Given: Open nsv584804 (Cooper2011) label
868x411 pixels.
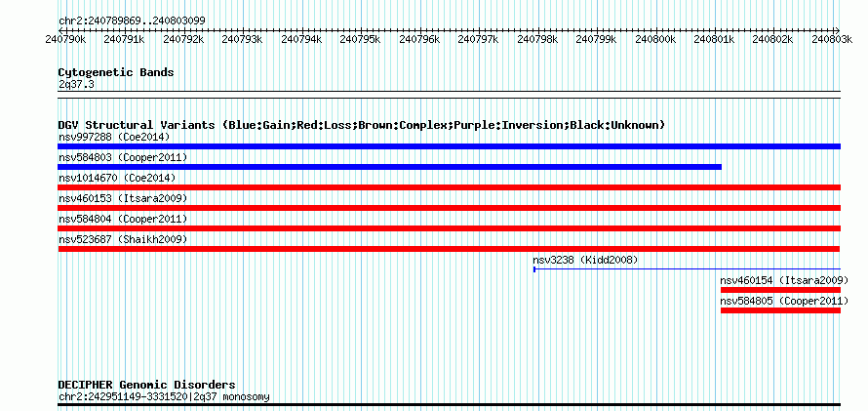Looking at the screenshot, I should [123, 219].
